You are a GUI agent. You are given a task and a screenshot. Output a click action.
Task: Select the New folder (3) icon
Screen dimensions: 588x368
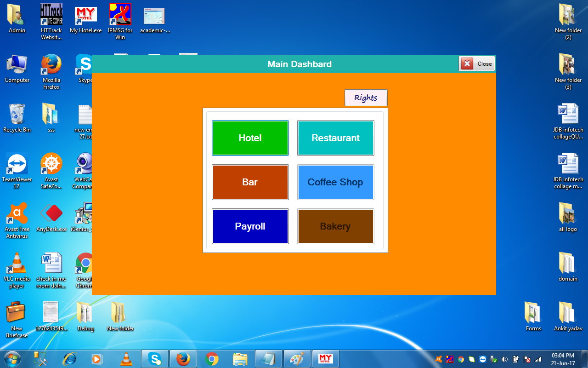568,72
